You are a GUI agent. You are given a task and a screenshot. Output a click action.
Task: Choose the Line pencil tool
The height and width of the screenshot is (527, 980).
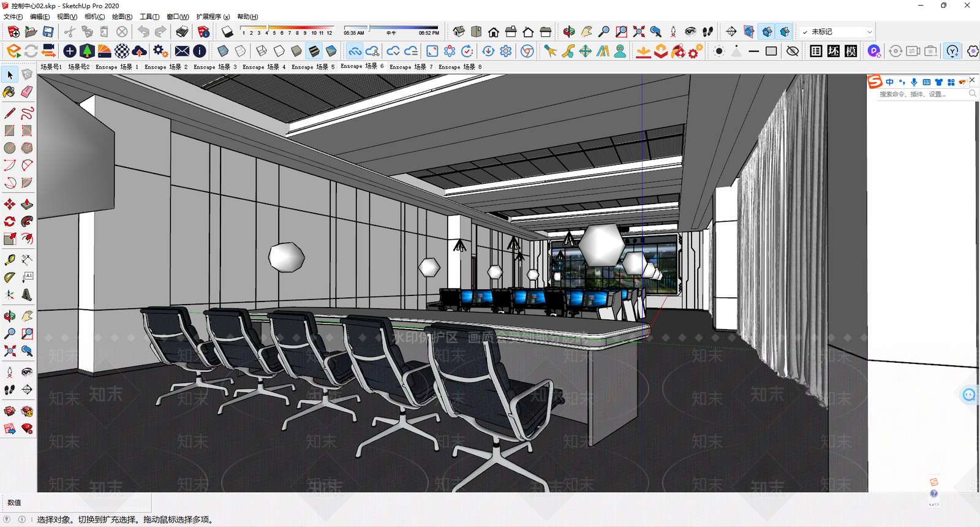point(9,113)
